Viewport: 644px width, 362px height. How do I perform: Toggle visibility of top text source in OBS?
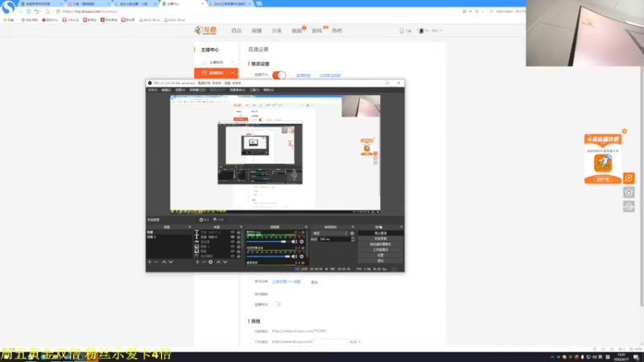click(x=233, y=232)
